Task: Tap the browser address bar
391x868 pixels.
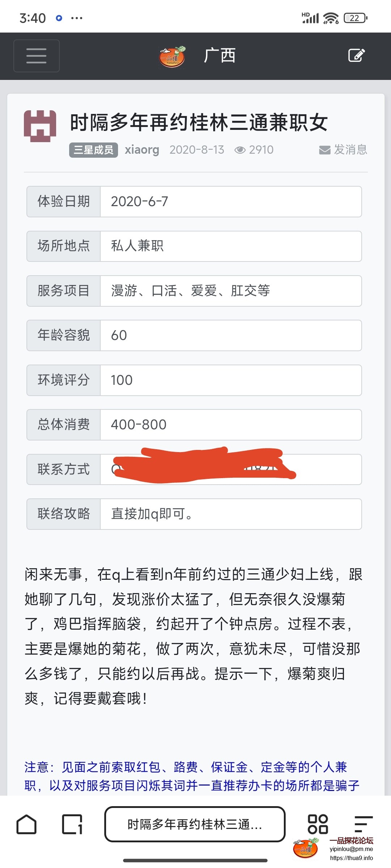Action: [x=195, y=824]
